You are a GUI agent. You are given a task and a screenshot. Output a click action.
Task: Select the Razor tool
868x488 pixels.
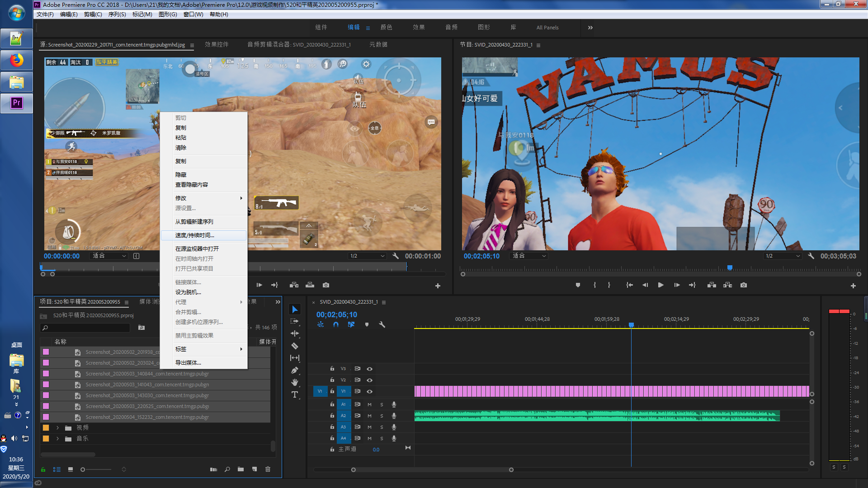(x=295, y=346)
